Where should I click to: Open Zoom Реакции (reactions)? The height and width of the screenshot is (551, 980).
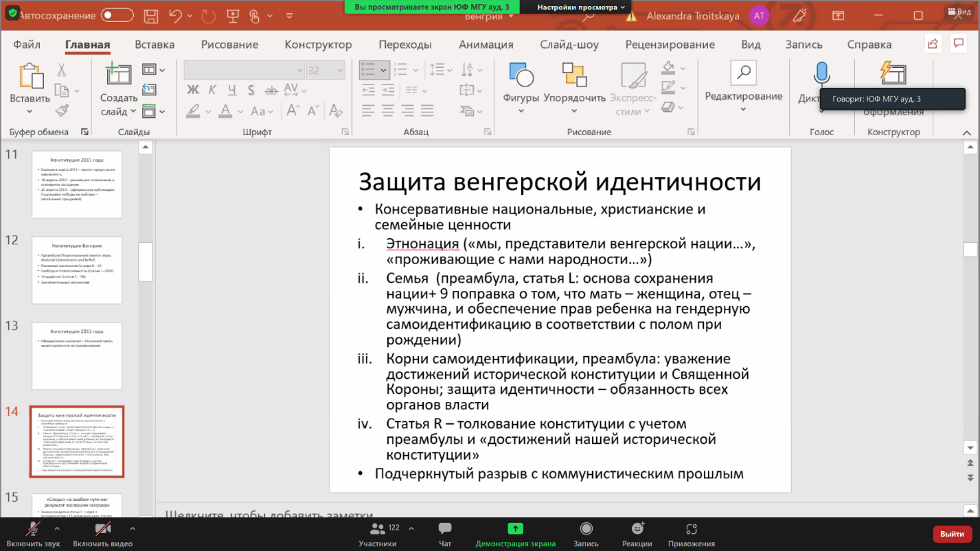pos(637,535)
